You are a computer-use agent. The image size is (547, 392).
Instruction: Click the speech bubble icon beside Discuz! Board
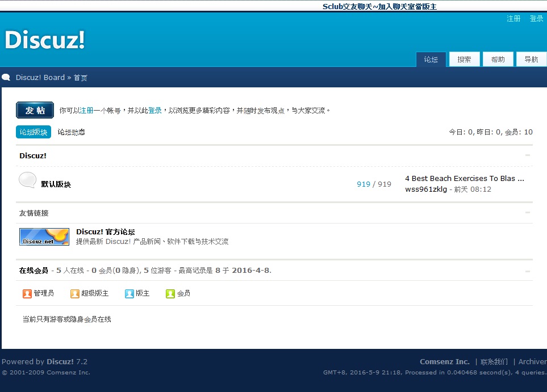6,77
